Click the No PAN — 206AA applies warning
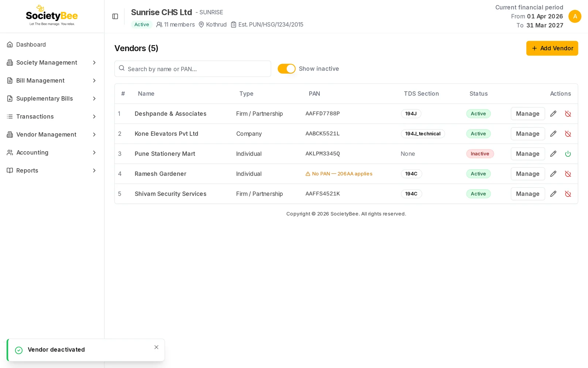Screen dimensions: 588x368 coord(339,174)
